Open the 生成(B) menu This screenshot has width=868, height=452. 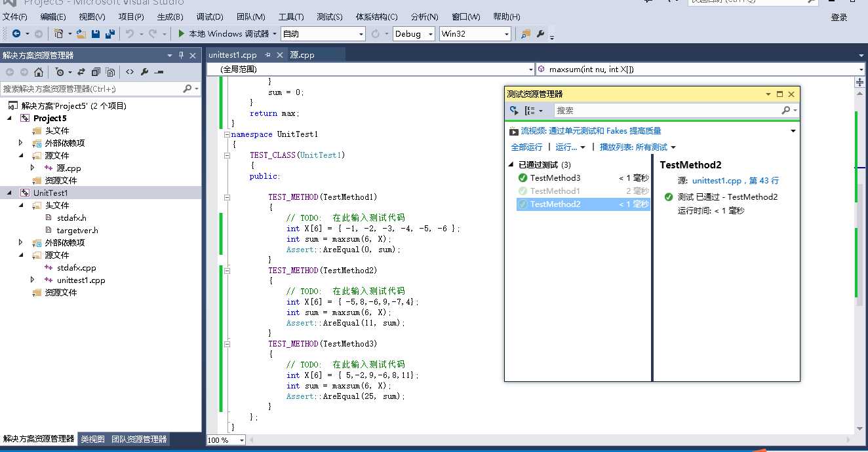(x=170, y=17)
